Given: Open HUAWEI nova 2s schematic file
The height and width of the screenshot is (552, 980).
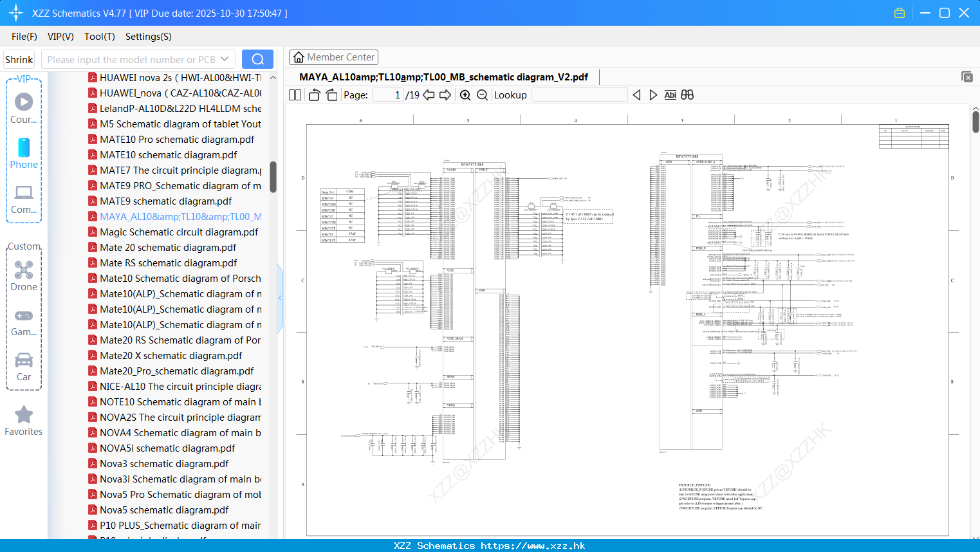Looking at the screenshot, I should [x=174, y=77].
